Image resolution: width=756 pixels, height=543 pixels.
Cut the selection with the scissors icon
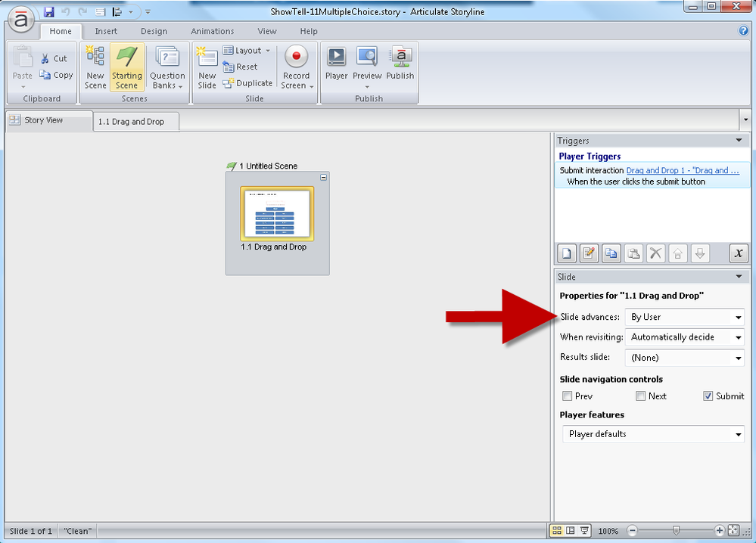coord(54,58)
